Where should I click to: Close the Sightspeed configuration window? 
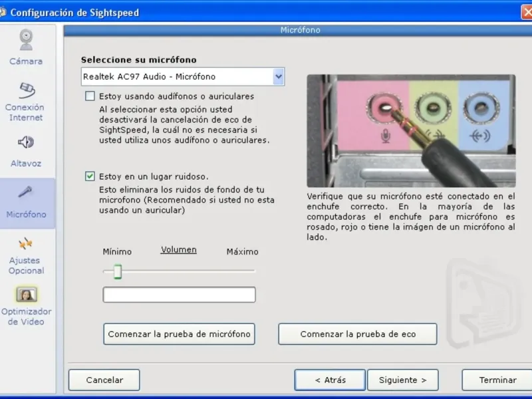point(527,12)
